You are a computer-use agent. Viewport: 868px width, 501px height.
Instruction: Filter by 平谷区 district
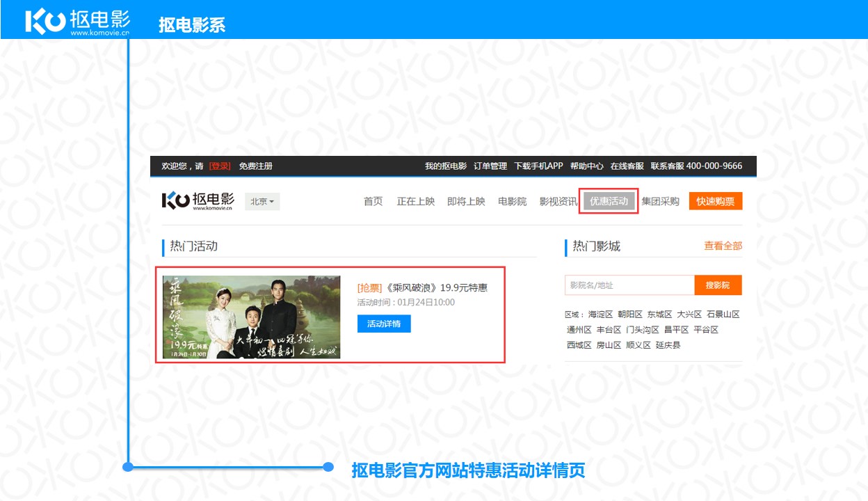click(706, 330)
